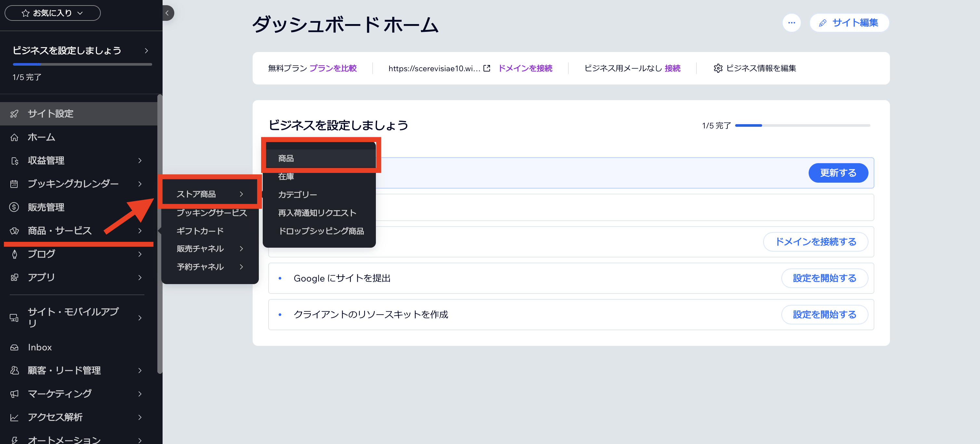
Task: Select the ブログ pen icon
Action: (14, 254)
